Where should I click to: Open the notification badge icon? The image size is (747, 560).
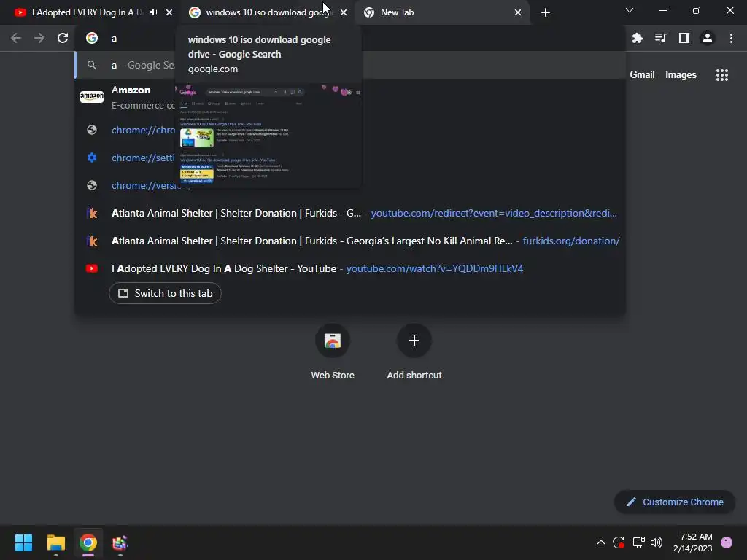pos(727,542)
